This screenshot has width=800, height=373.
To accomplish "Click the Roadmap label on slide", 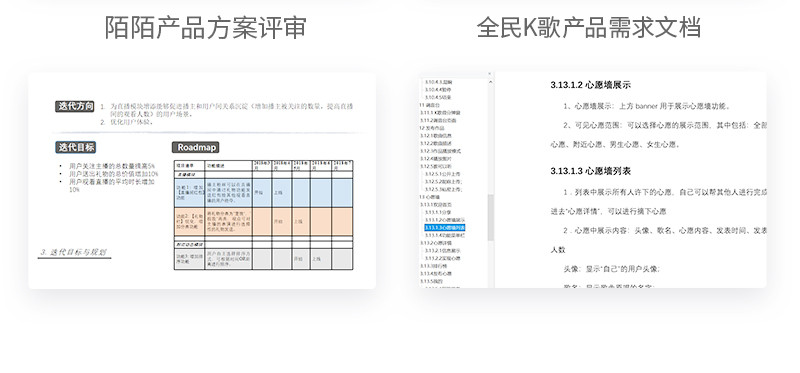I will tap(195, 147).
